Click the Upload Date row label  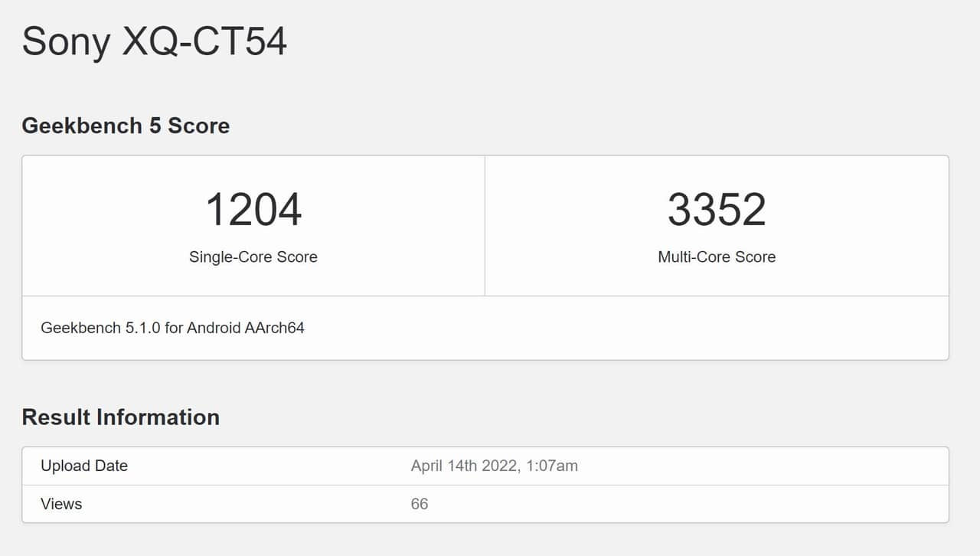[x=84, y=466]
